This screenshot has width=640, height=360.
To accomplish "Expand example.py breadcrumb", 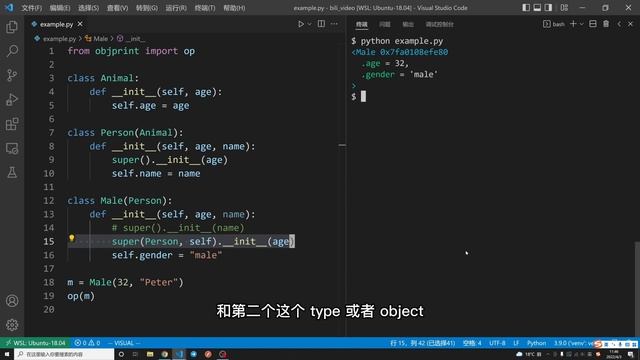I will pos(56,39).
